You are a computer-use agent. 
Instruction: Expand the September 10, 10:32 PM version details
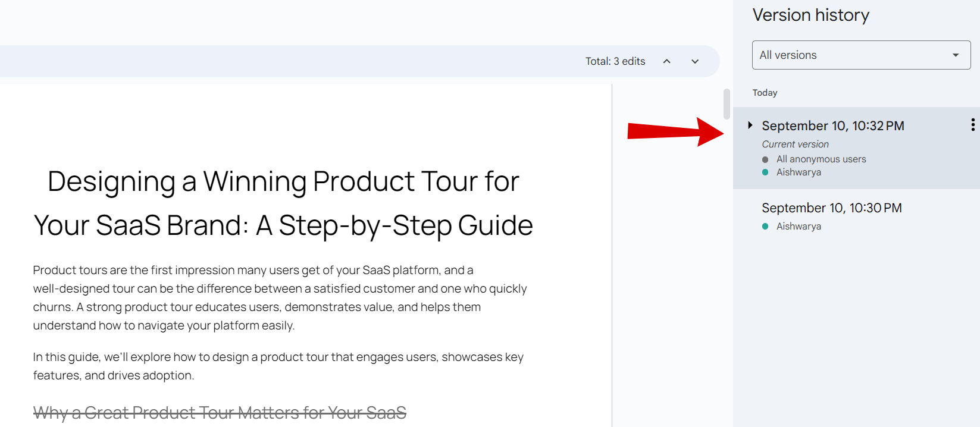click(750, 125)
